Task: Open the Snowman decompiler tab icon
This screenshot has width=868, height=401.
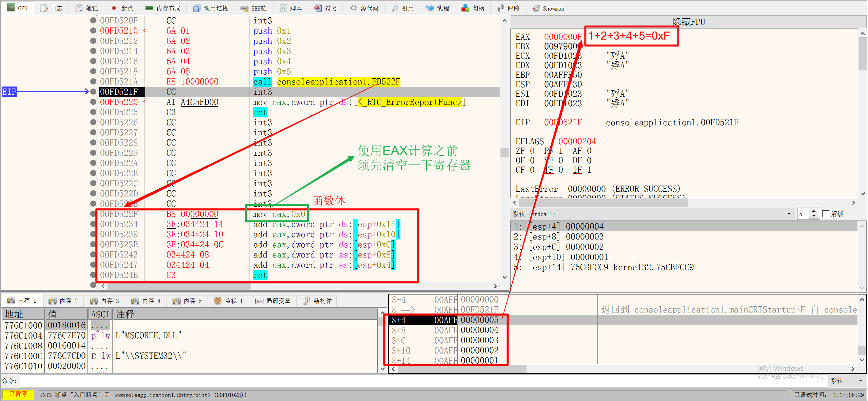Action: (536, 8)
